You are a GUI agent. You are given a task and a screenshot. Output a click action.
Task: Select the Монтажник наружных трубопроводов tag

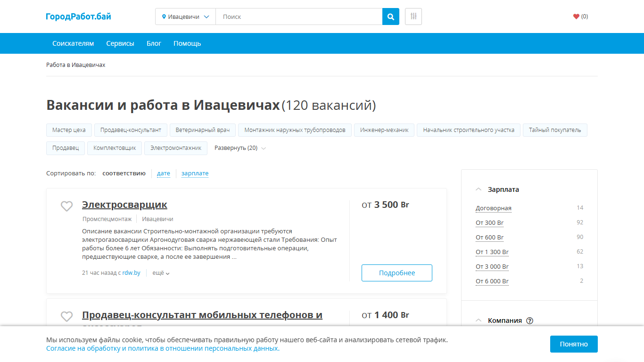coord(295,130)
